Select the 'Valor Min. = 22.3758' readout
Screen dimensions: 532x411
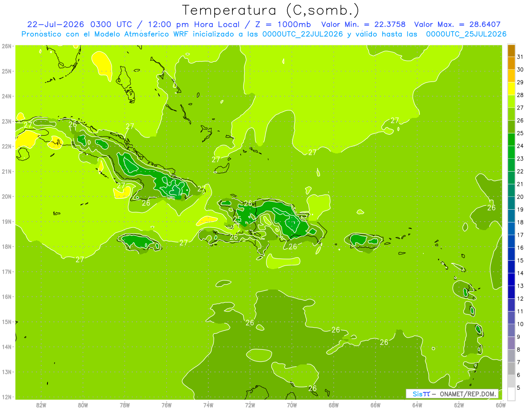click(x=364, y=24)
